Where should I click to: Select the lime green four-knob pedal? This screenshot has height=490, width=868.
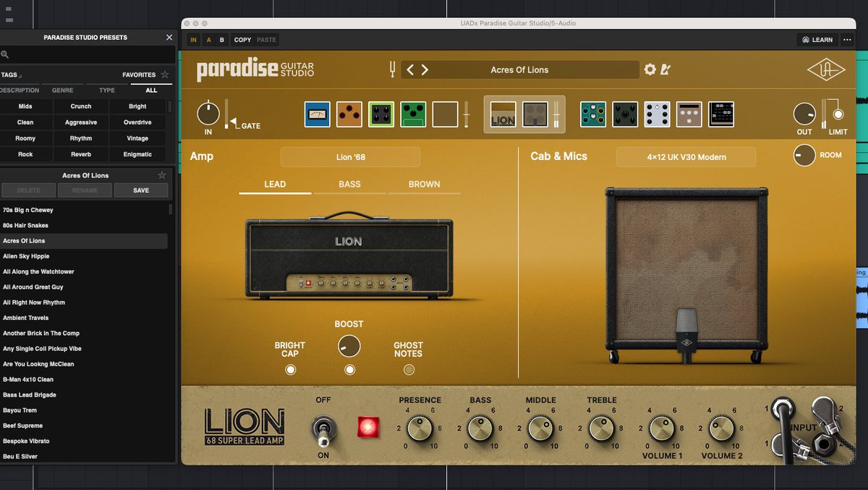(381, 114)
